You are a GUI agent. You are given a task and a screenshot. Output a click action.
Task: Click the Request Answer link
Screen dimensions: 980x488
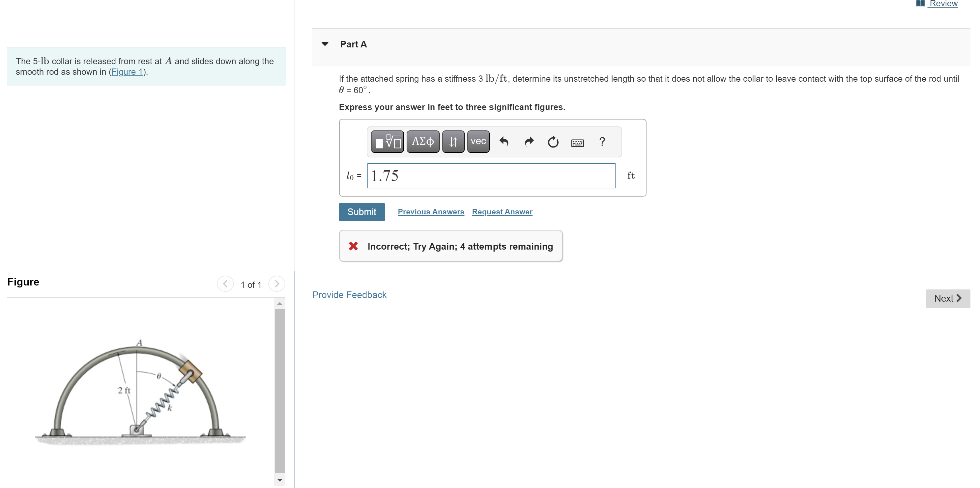pyautogui.click(x=502, y=212)
